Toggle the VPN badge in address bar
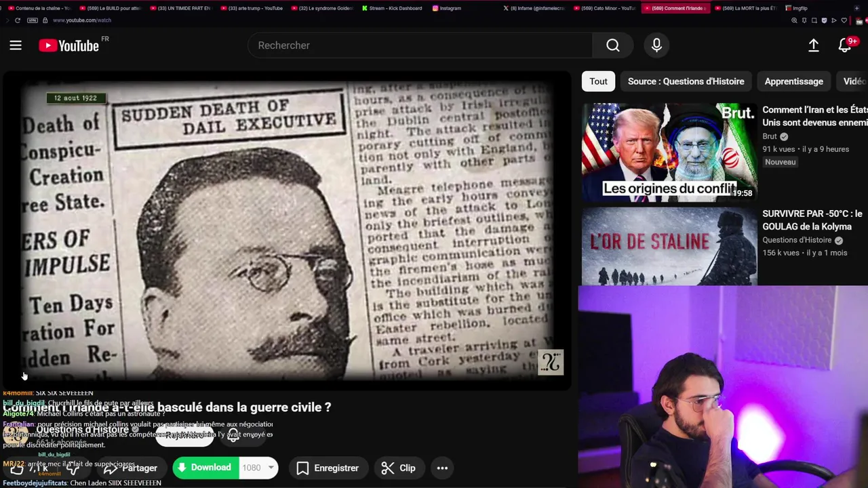This screenshot has height=488, width=868. click(x=32, y=20)
